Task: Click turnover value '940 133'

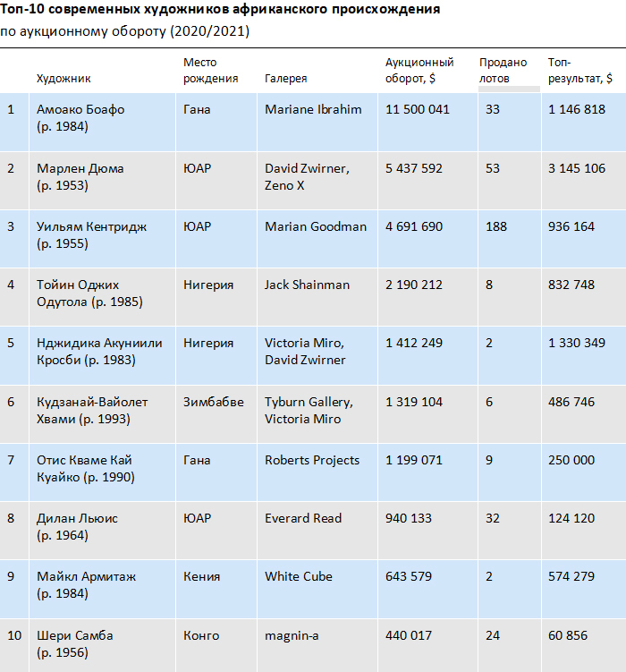Action: point(409,518)
